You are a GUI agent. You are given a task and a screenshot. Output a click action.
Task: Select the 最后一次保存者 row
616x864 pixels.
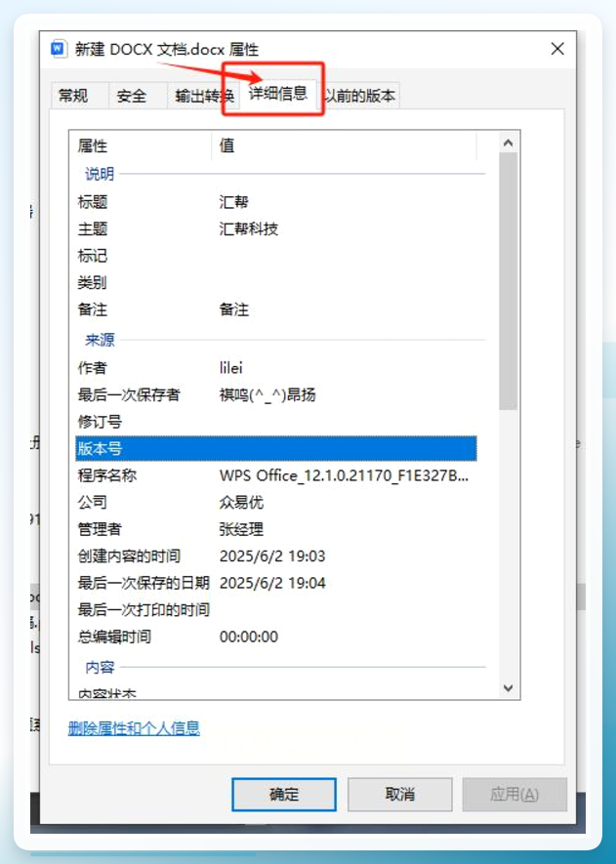[275, 394]
